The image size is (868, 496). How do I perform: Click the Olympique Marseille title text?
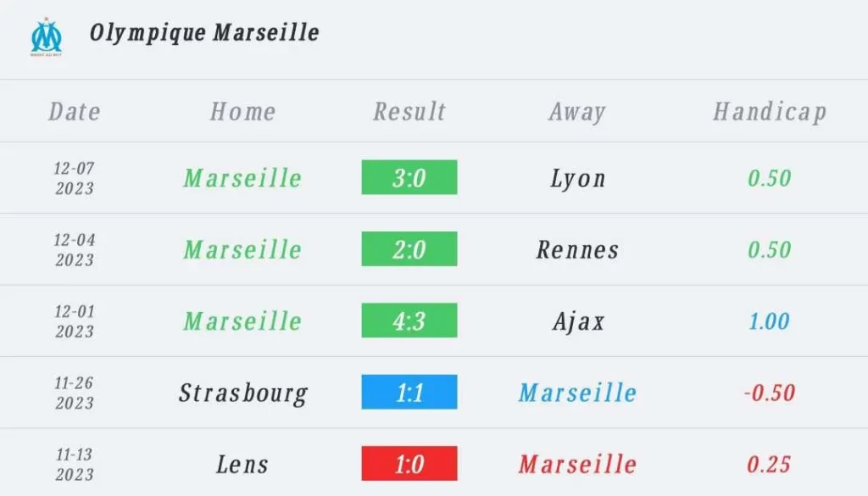(x=204, y=33)
